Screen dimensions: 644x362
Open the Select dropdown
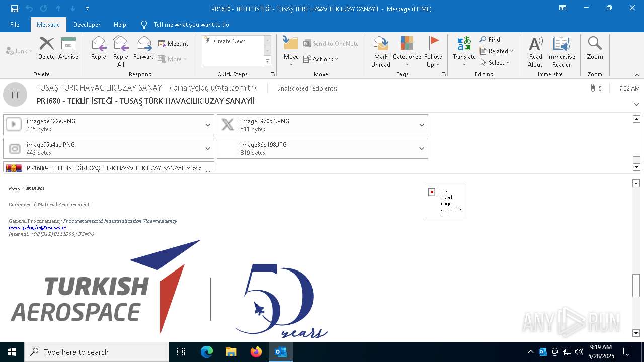(495, 62)
